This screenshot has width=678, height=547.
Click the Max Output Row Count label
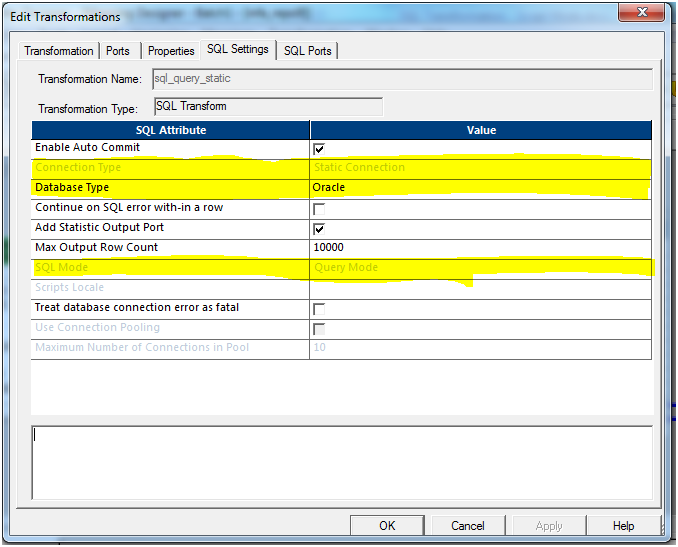click(x=96, y=247)
